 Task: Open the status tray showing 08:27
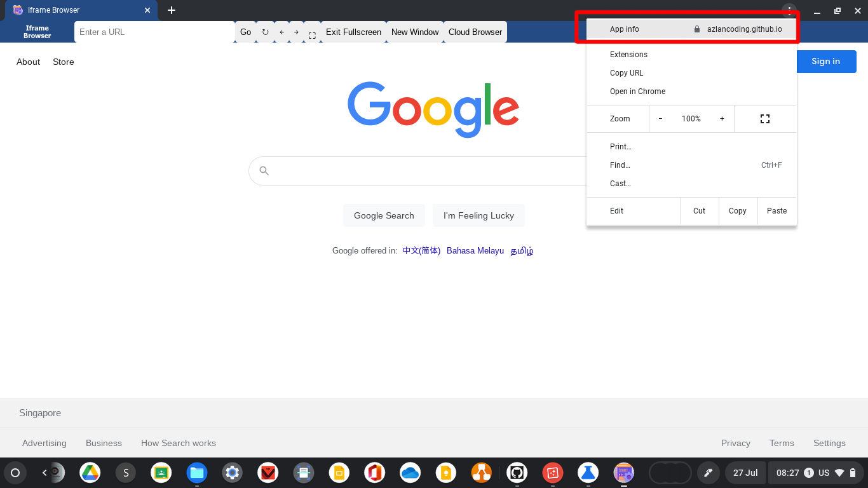(816, 473)
